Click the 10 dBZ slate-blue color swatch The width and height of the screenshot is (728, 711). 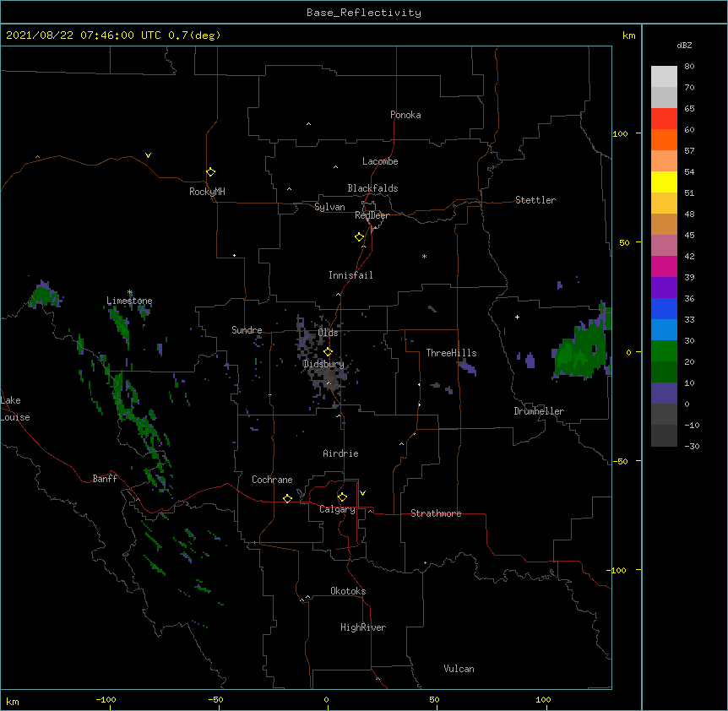(x=664, y=393)
